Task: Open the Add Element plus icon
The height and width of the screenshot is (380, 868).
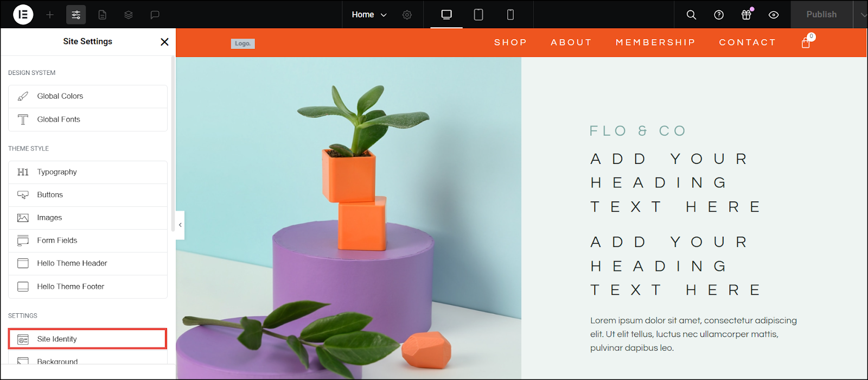Action: [50, 15]
